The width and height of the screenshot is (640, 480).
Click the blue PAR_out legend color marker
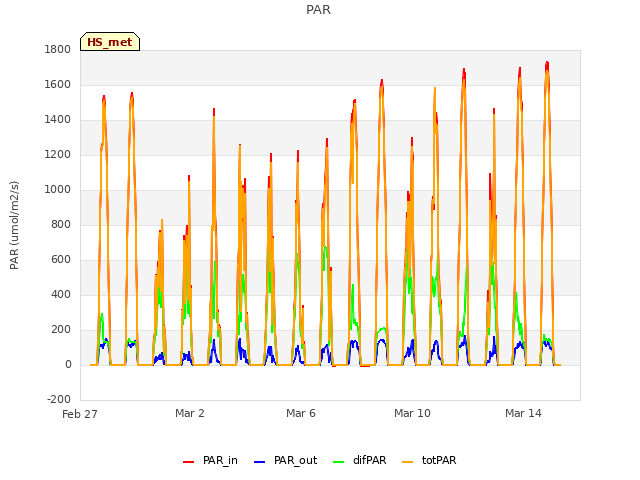click(x=260, y=462)
